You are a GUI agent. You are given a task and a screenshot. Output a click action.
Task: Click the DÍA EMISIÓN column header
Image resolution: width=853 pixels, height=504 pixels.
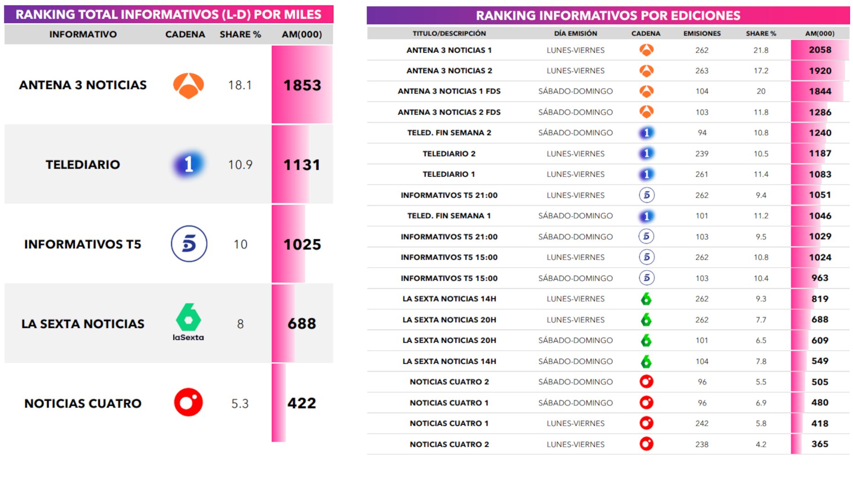click(x=575, y=33)
